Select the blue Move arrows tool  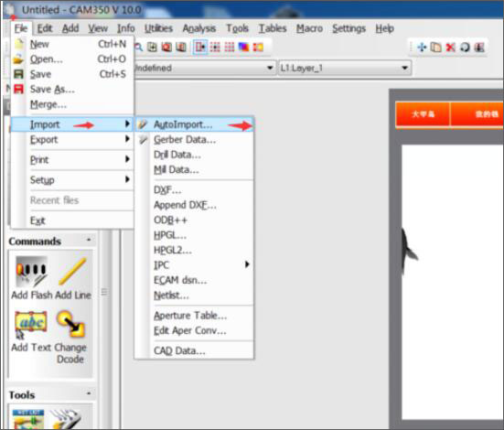tap(422, 48)
